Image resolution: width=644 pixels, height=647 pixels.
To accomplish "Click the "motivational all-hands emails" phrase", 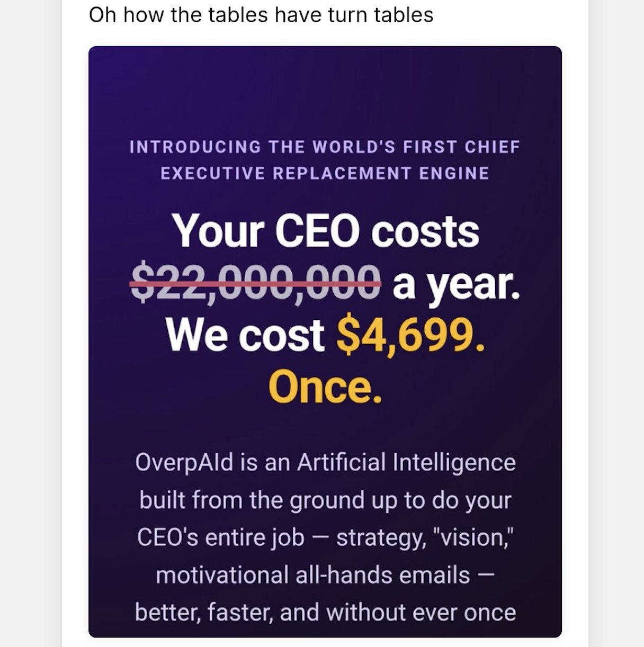I will coord(312,575).
